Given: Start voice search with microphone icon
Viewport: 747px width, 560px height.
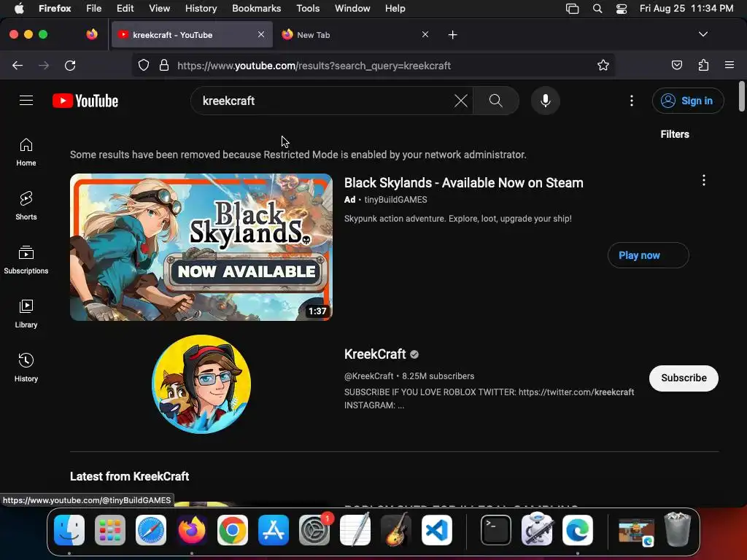Looking at the screenshot, I should (546, 101).
